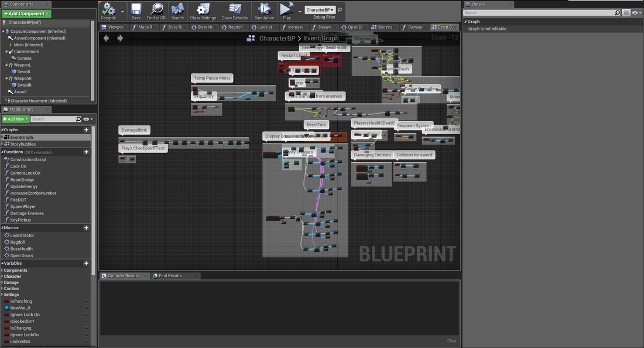Navigate back with the graph left arrow
This screenshot has height=348, width=644.
point(106,38)
